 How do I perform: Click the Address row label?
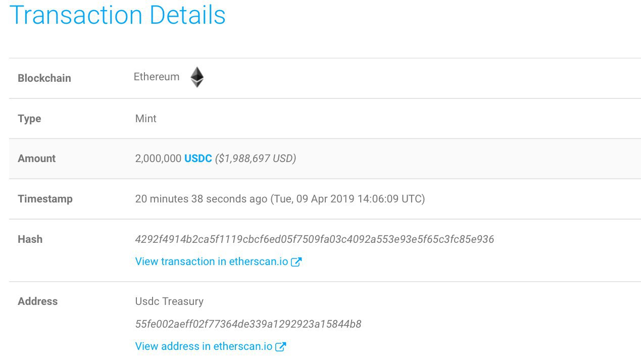[38, 301]
